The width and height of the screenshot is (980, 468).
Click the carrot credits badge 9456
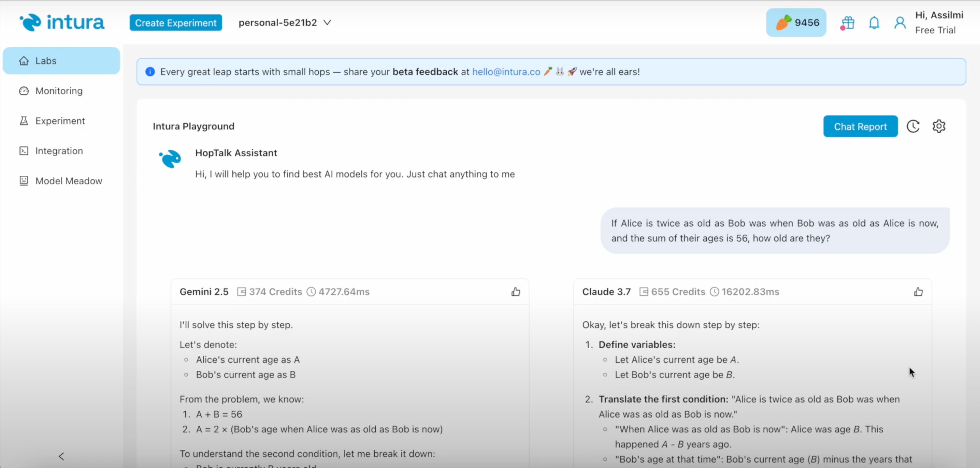click(x=796, y=23)
